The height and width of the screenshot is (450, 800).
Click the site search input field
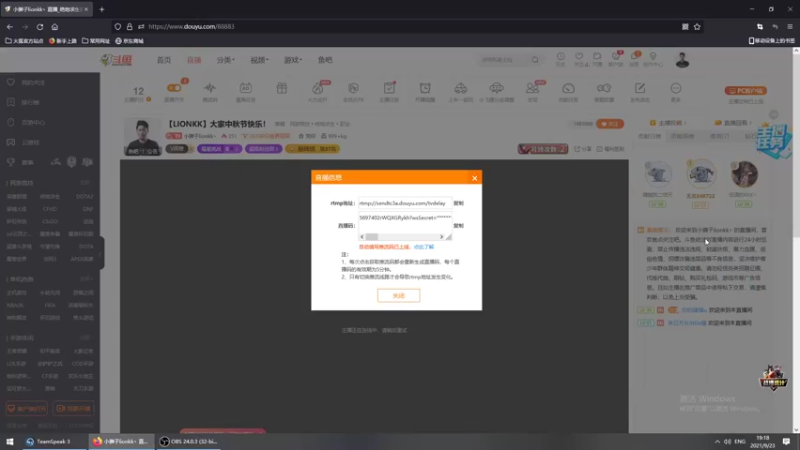point(504,60)
